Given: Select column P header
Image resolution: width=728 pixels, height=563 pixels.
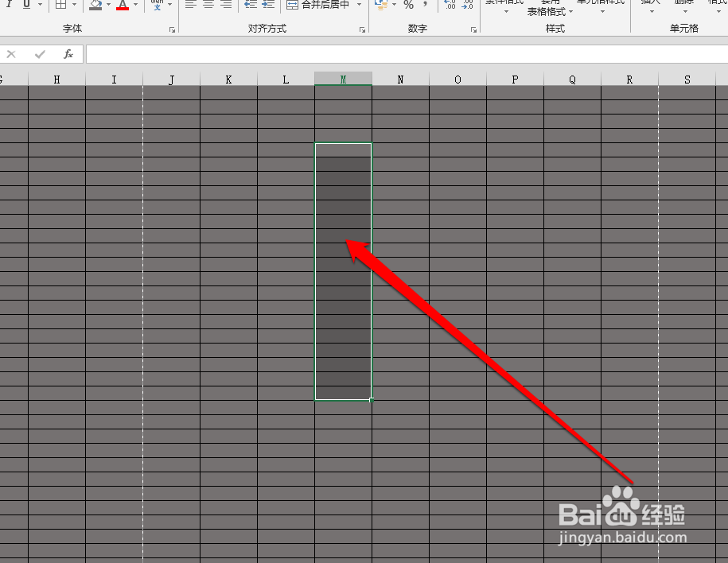Looking at the screenshot, I should tap(515, 80).
